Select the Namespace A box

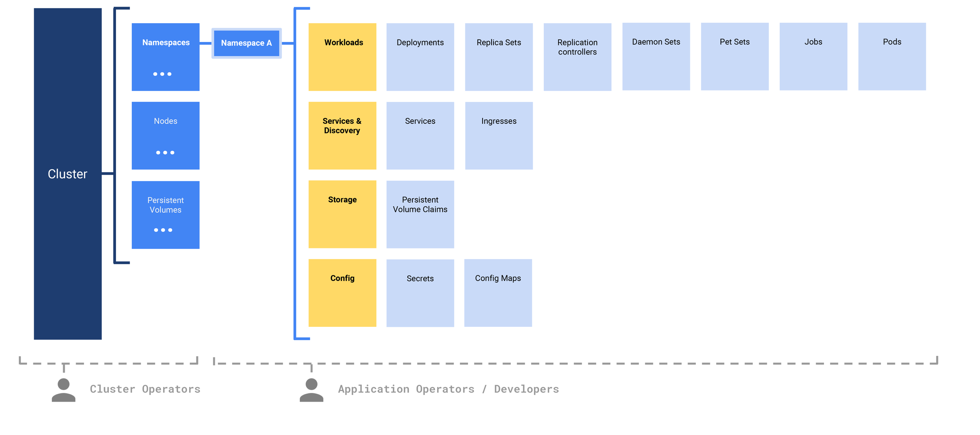(246, 43)
